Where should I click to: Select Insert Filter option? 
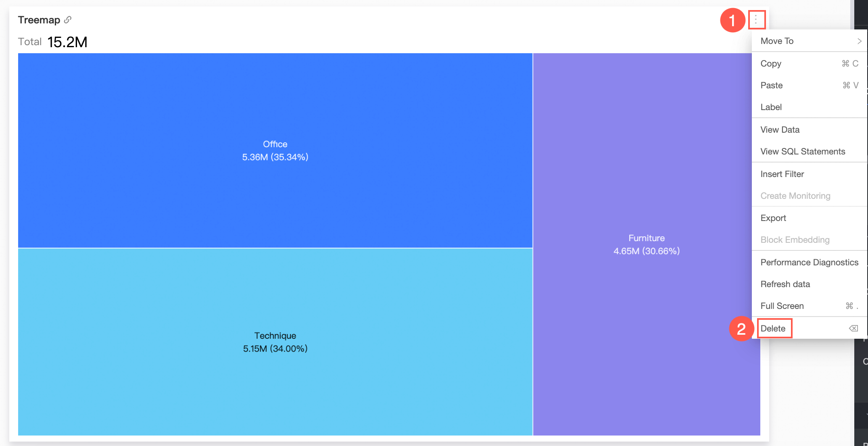click(782, 174)
